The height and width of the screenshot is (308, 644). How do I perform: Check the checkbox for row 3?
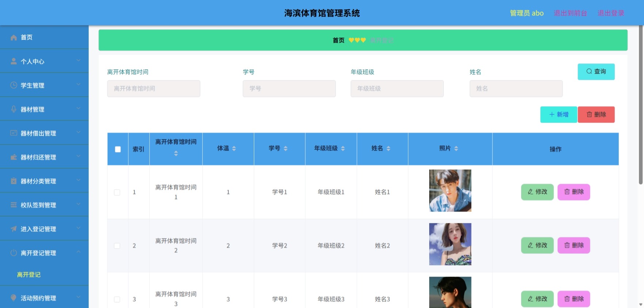tap(117, 299)
